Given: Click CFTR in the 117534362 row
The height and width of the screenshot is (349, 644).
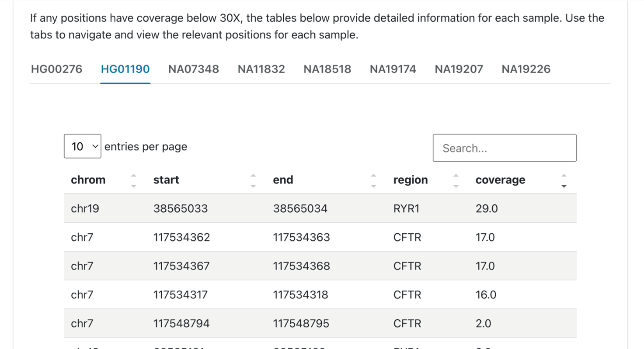Looking at the screenshot, I should coord(407,238).
